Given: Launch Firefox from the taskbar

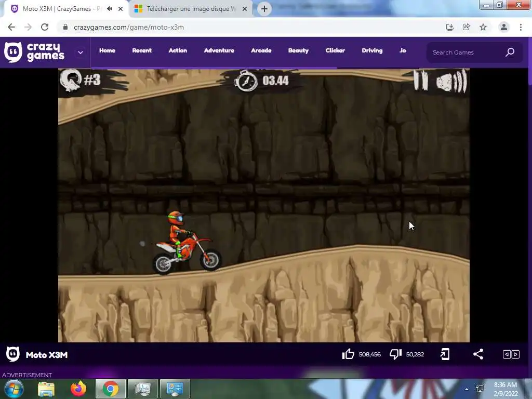Looking at the screenshot, I should [x=78, y=389].
